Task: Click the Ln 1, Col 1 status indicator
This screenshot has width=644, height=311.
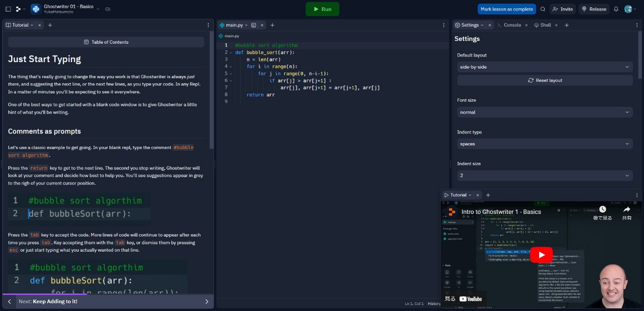Action: click(414, 304)
